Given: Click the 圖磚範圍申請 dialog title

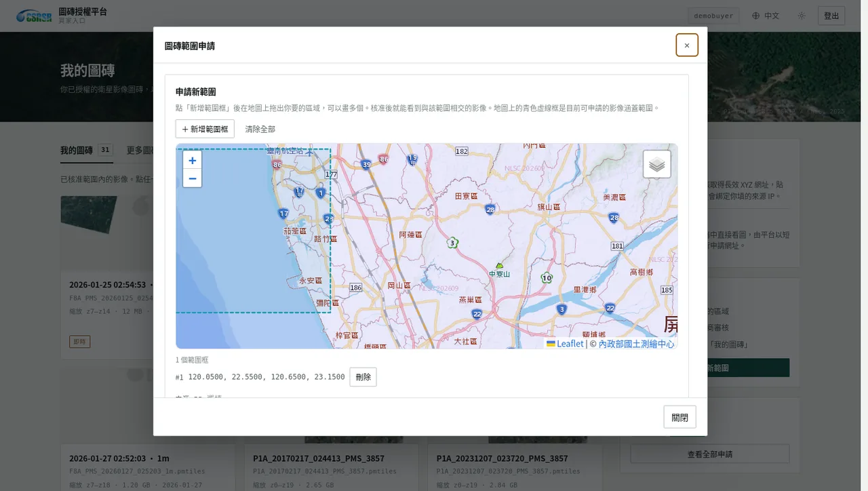Looking at the screenshot, I should click(190, 45).
